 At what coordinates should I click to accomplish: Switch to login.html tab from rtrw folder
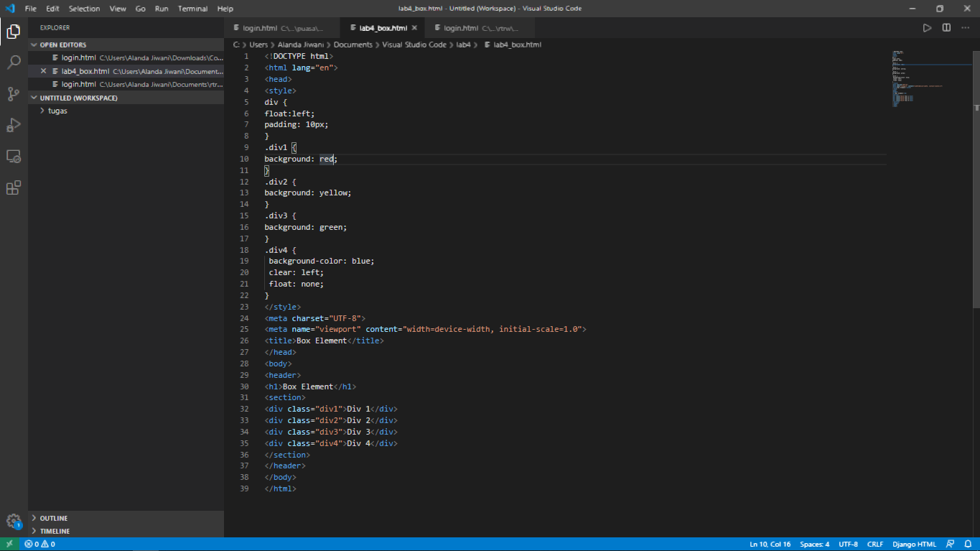[480, 28]
